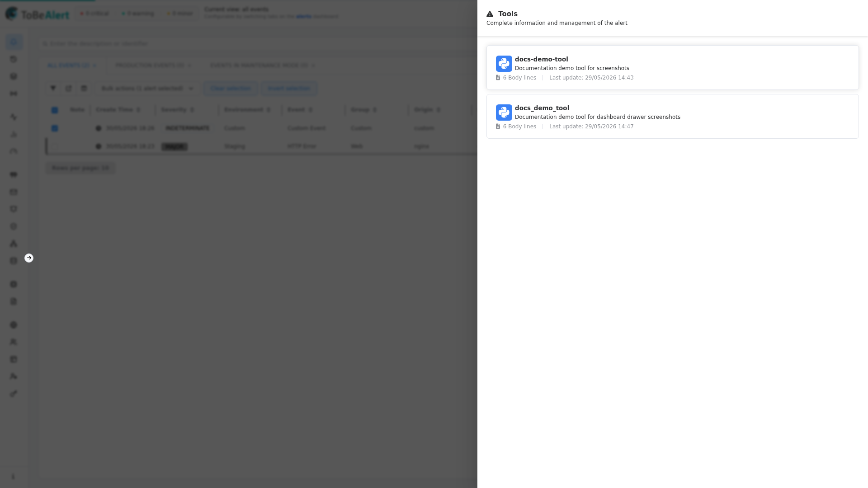This screenshot has height=488, width=868.
Task: Click the 0 critical counter badge
Action: (94, 14)
